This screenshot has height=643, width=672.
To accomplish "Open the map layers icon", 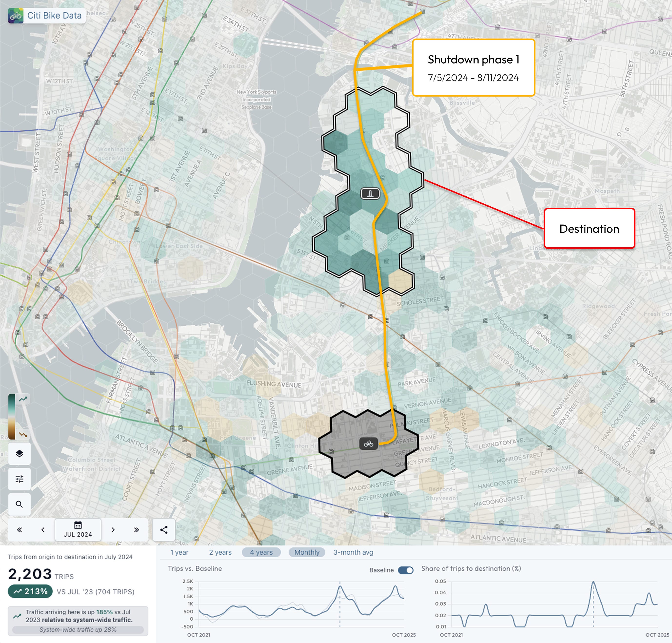I will coord(20,453).
